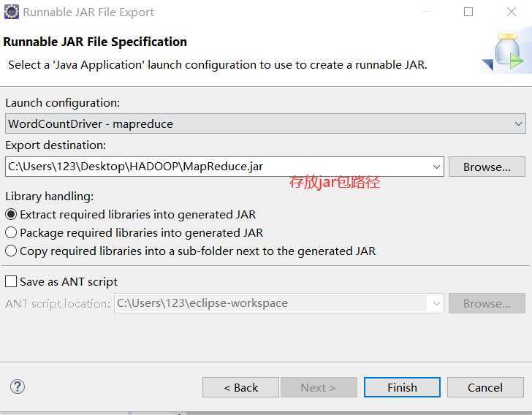The height and width of the screenshot is (415, 532).
Task: Go back with the Back button
Action: pyautogui.click(x=240, y=387)
